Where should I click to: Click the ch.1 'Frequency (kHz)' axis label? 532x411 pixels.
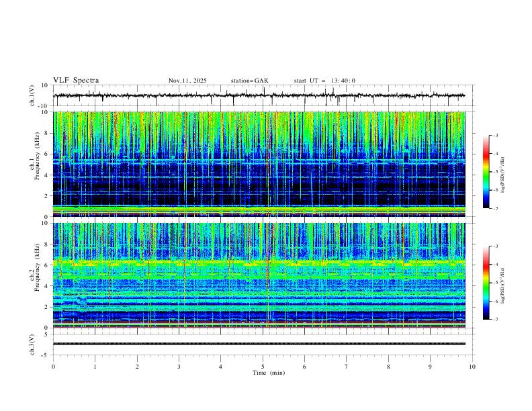37,155
